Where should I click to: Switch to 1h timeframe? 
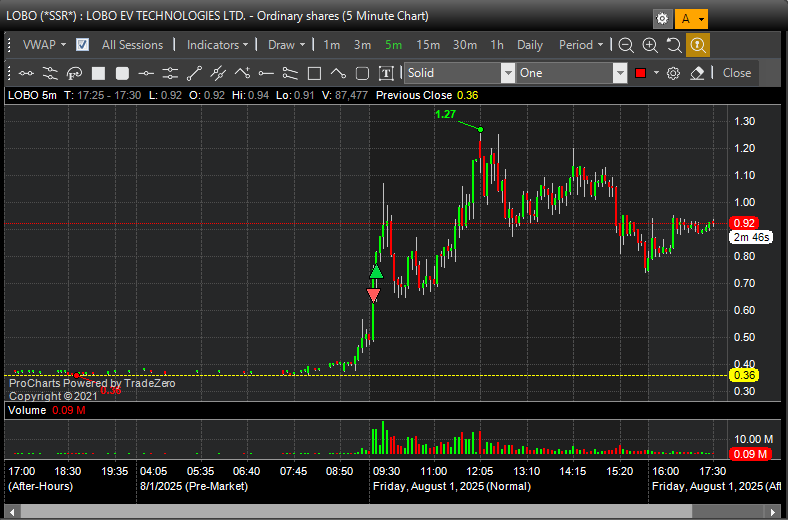click(x=497, y=45)
